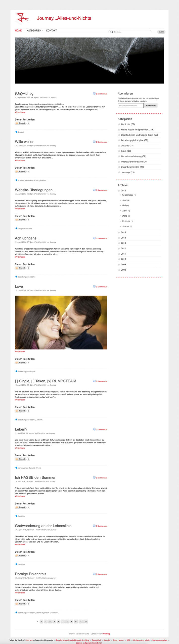Collapse the 2016 archive year
The height and width of the screenshot is (644, 179).
(x=119, y=191)
